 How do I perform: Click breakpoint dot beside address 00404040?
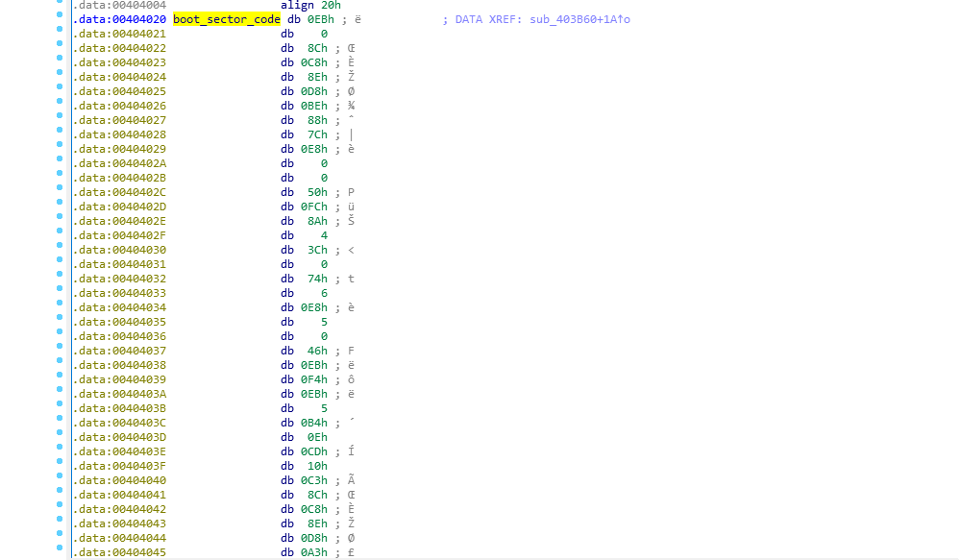[x=60, y=475]
